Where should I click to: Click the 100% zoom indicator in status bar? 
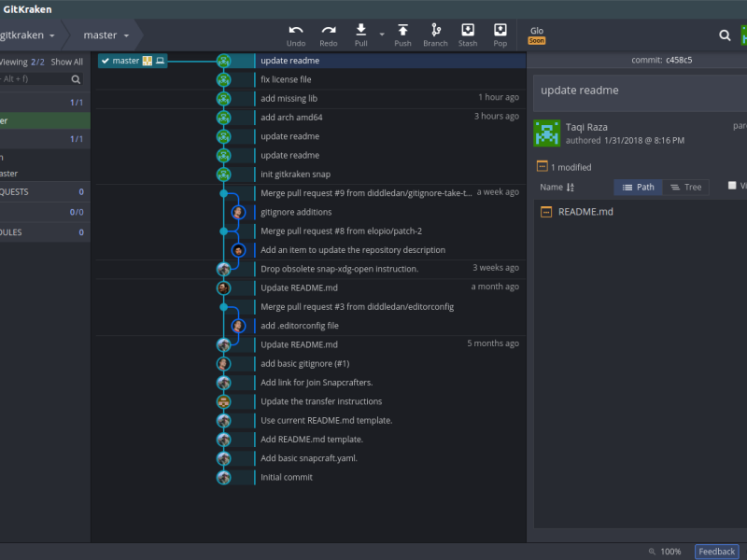[670, 552]
